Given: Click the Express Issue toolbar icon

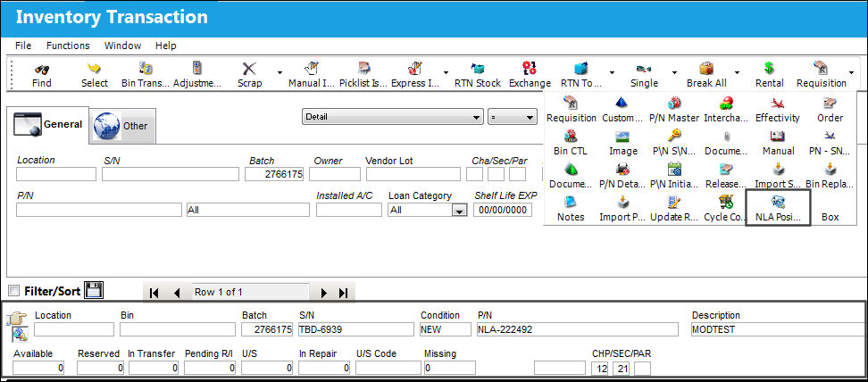Looking at the screenshot, I should [x=415, y=69].
